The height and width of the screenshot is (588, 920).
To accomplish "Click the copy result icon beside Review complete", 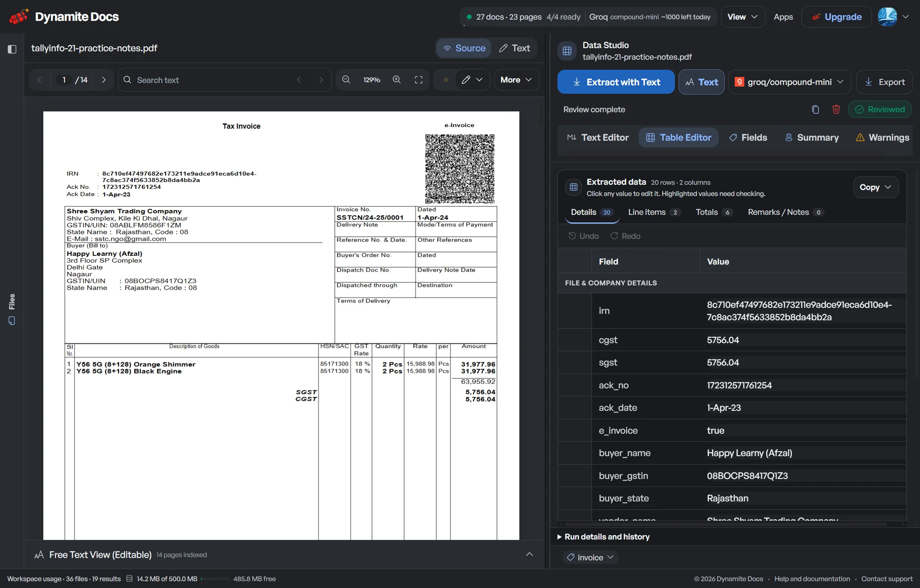I will pos(815,109).
